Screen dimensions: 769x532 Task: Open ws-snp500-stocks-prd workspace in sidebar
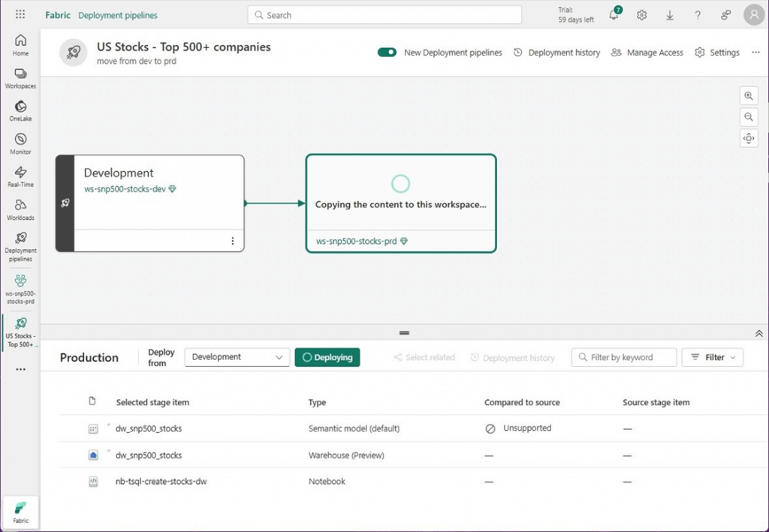20,289
